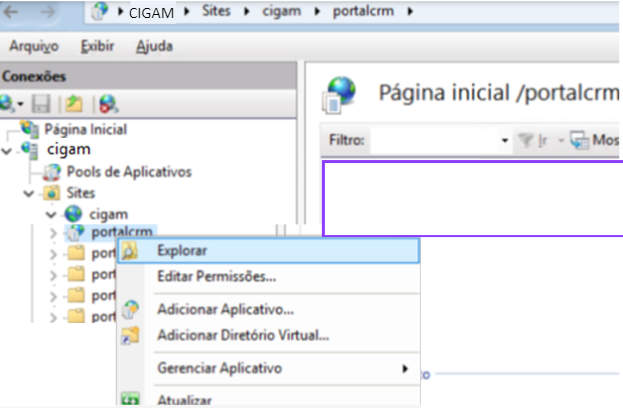Image resolution: width=623 pixels, height=408 pixels.
Task: Click the large globe icon beside Página inicial title
Action: tap(339, 95)
